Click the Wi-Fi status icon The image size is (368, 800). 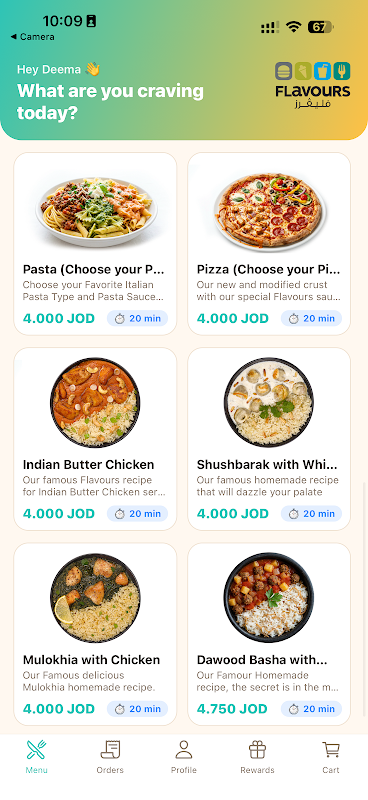point(293,27)
